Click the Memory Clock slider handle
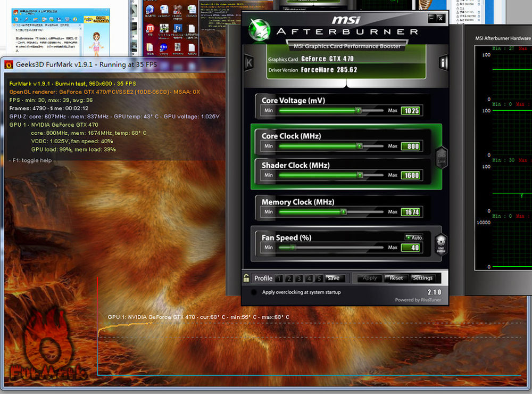532x394 pixels. [343, 212]
